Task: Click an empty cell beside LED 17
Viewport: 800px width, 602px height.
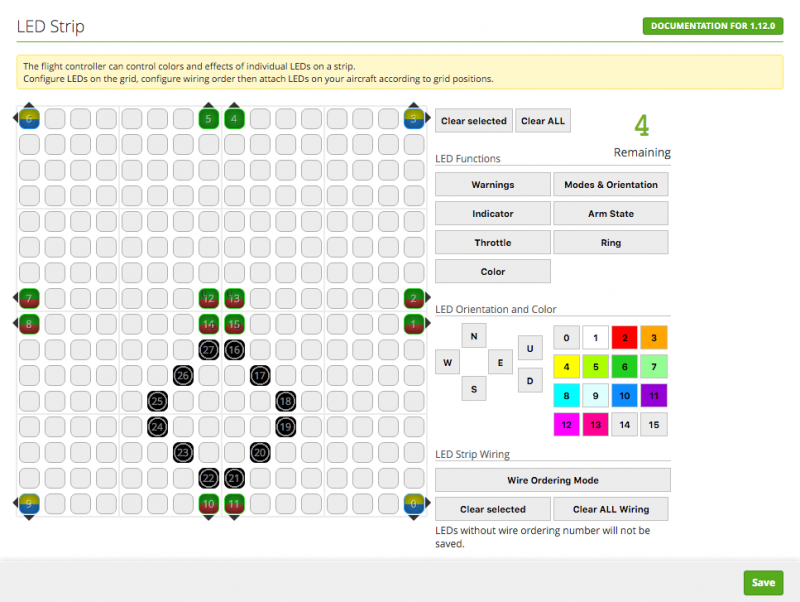Action: (286, 375)
